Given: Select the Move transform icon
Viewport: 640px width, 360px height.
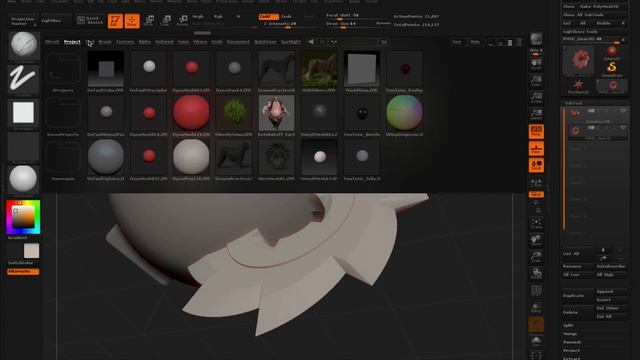Looking at the screenshot, I should coord(149,21).
